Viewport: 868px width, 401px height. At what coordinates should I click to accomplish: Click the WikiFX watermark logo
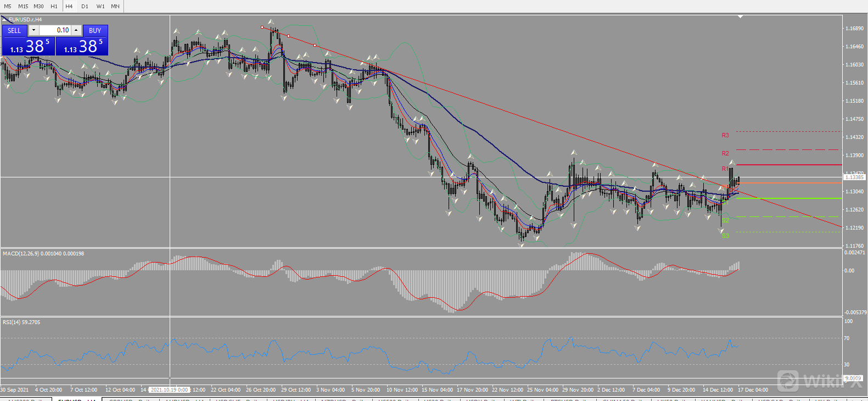(x=788, y=380)
